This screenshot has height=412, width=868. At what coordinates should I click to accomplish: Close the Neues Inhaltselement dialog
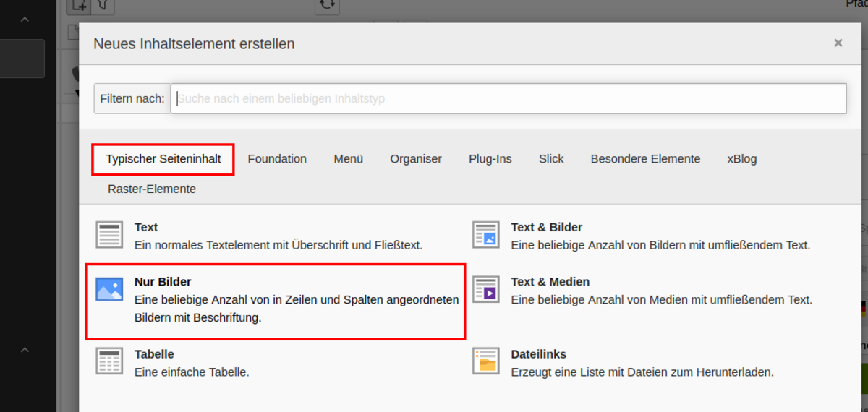coord(838,43)
